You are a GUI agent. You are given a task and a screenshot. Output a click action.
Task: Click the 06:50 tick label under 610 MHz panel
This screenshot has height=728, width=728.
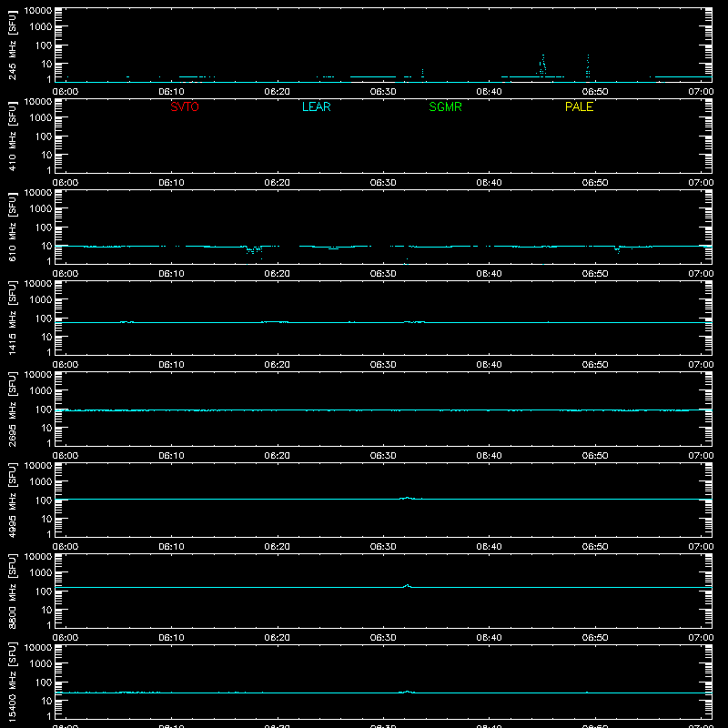click(595, 274)
